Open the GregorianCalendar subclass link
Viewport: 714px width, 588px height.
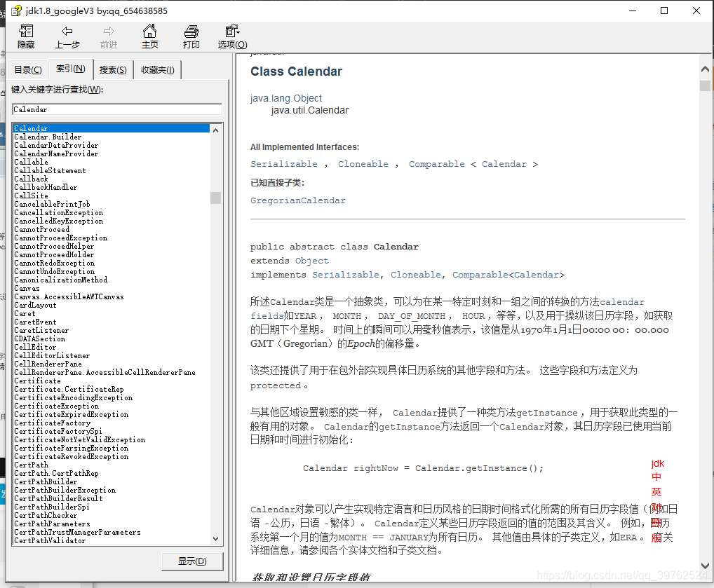[298, 200]
